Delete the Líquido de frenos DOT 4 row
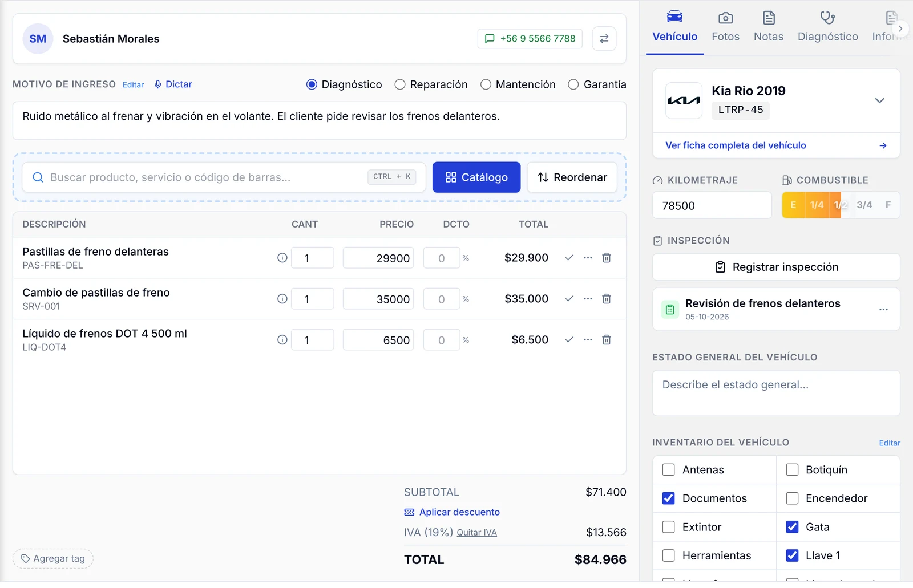 pos(607,340)
